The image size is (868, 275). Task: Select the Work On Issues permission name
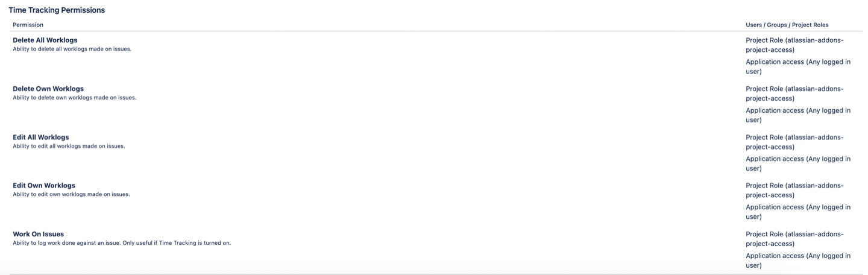38,234
